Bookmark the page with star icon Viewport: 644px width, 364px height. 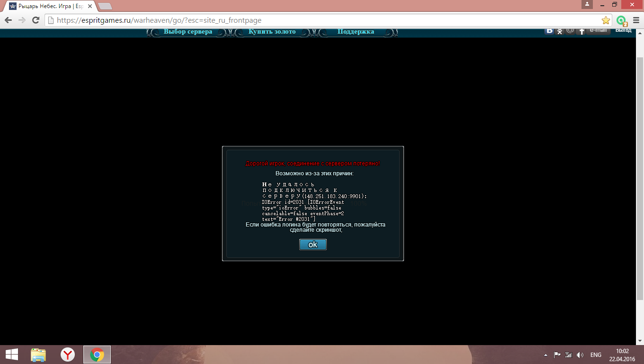coord(606,20)
